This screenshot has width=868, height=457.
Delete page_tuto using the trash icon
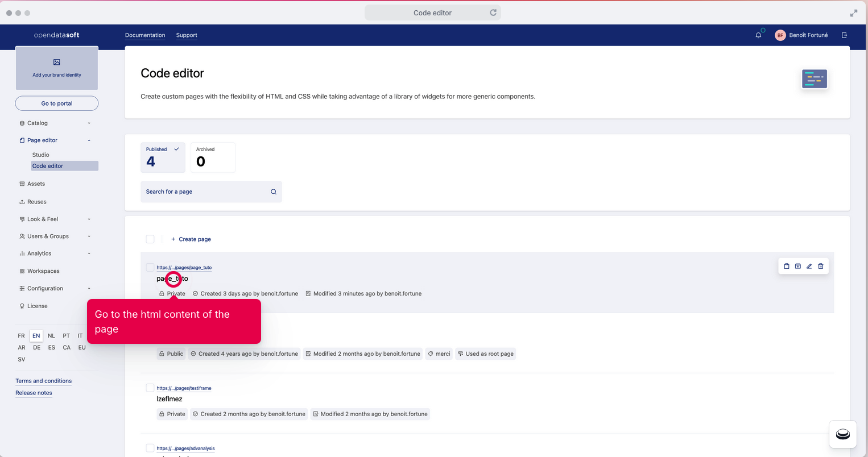pos(821,266)
